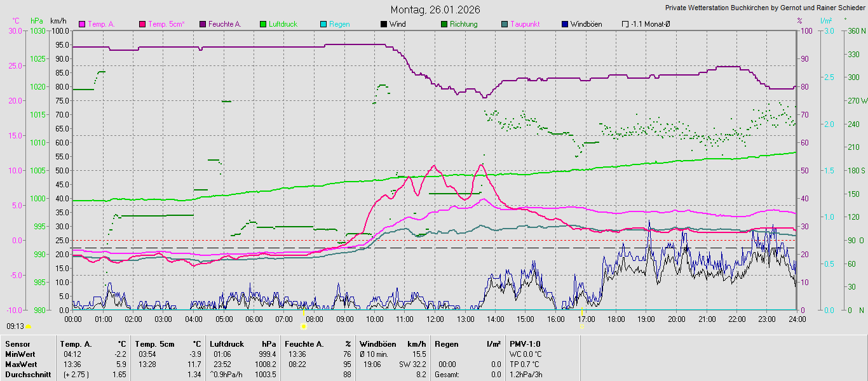The width and height of the screenshot is (868, 381).
Task: Click the Private Wetterstation Buchkirchen credit text
Action: pos(765,8)
